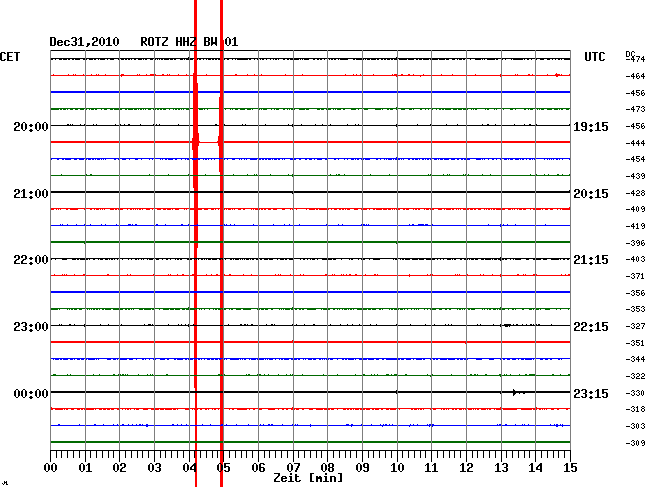Click the UTC timezone label
Viewport: 650px width, 494px height.
click(594, 57)
